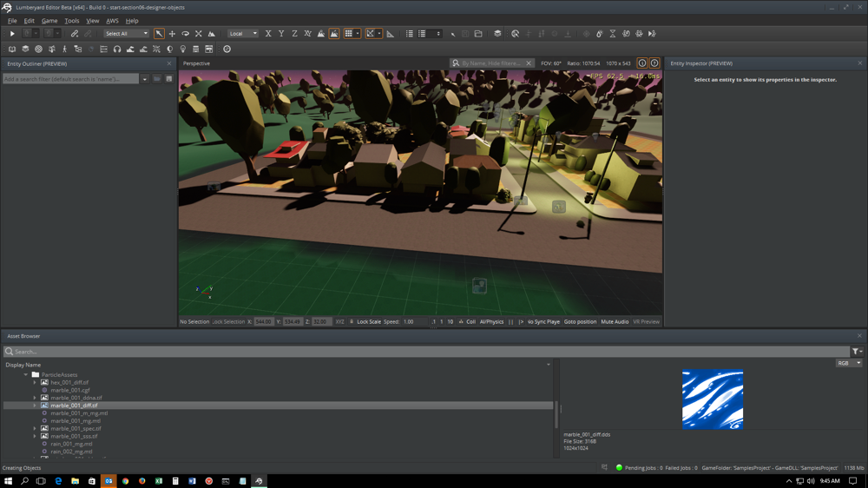Open the particle burst editor icon
Viewport: 868px width, 488px height.
[x=156, y=49]
